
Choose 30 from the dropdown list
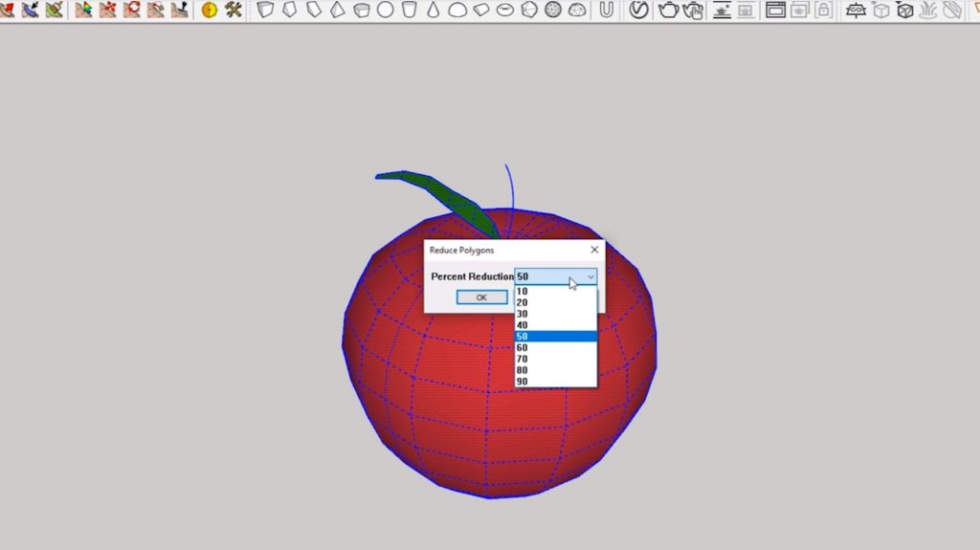(x=556, y=314)
